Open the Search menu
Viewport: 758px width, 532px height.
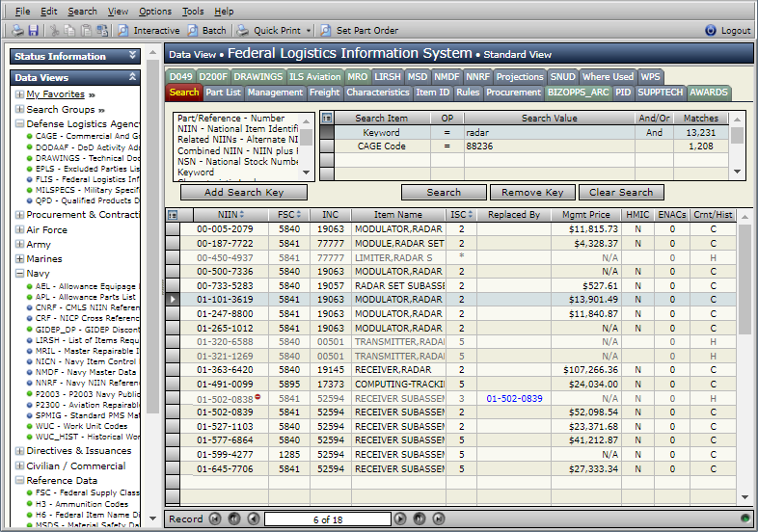(82, 12)
